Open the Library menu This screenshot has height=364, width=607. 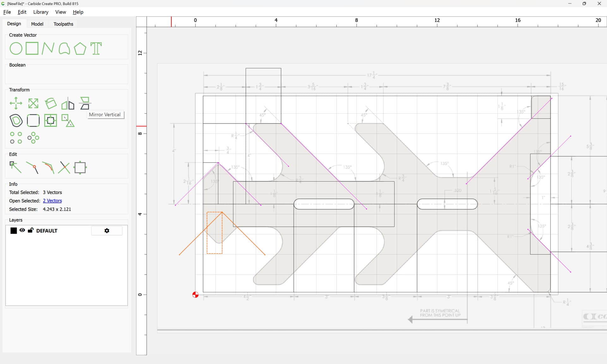pos(41,12)
